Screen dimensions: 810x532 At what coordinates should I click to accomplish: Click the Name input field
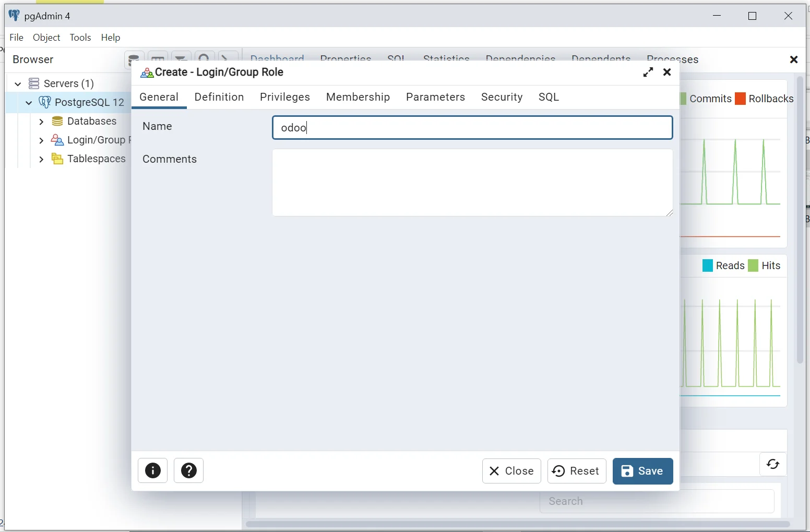tap(472, 128)
